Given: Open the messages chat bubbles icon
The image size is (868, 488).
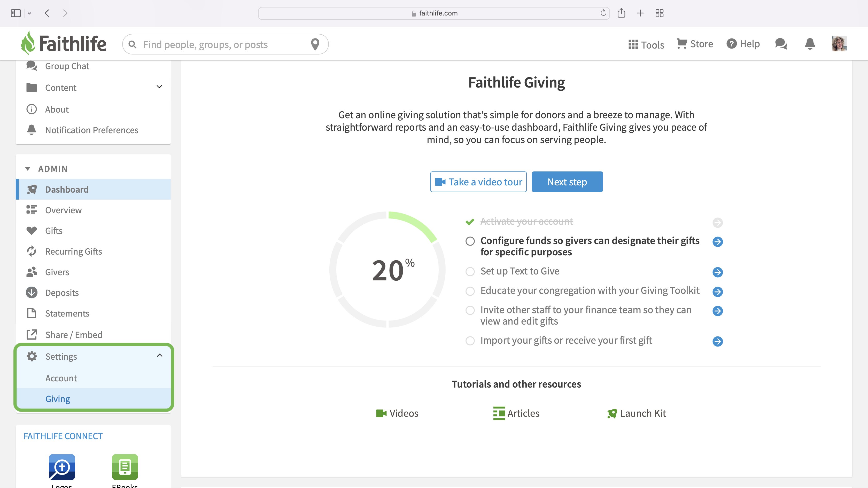Looking at the screenshot, I should (x=781, y=44).
